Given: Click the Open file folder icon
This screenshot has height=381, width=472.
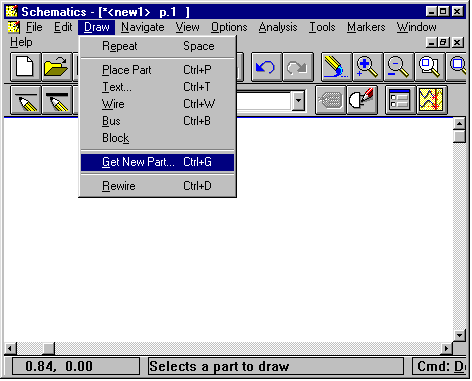Looking at the screenshot, I should coord(57,67).
